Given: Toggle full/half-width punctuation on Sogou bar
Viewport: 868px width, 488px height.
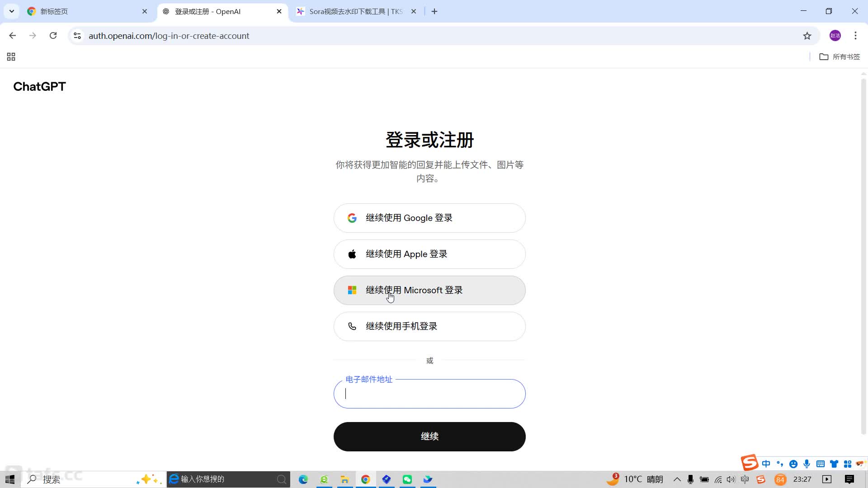Looking at the screenshot, I should pyautogui.click(x=780, y=464).
